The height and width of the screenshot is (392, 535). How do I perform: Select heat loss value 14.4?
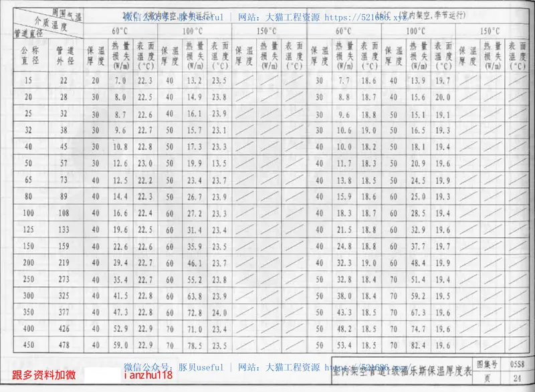(x=120, y=197)
